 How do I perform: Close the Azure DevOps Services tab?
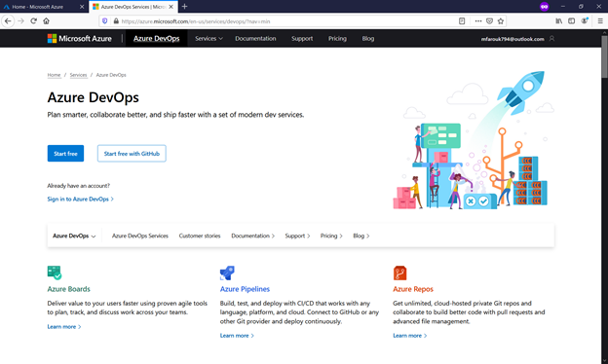pos(171,7)
